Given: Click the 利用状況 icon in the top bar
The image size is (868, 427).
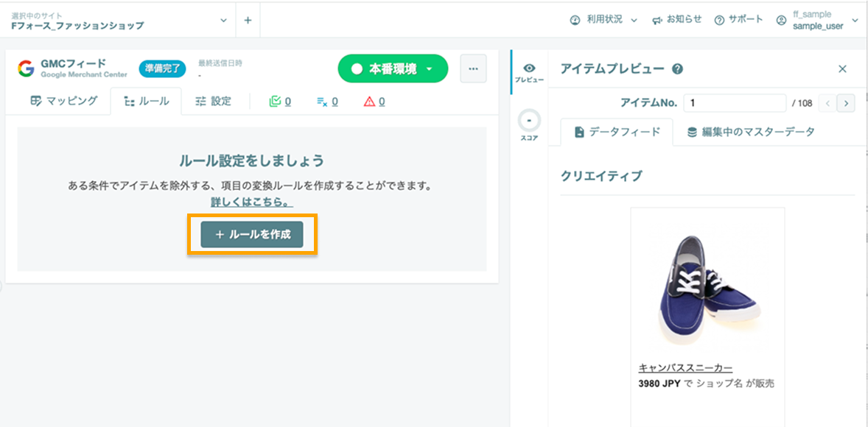Looking at the screenshot, I should coord(575,20).
